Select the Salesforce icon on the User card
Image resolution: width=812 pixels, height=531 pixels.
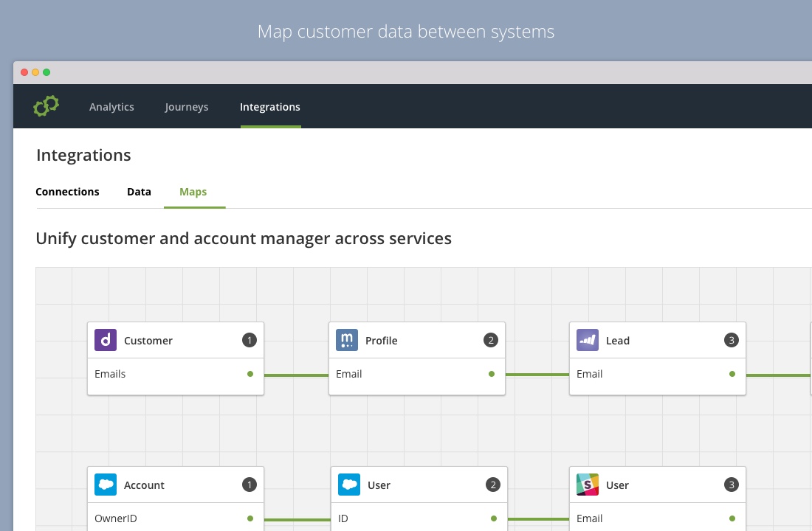click(349, 485)
